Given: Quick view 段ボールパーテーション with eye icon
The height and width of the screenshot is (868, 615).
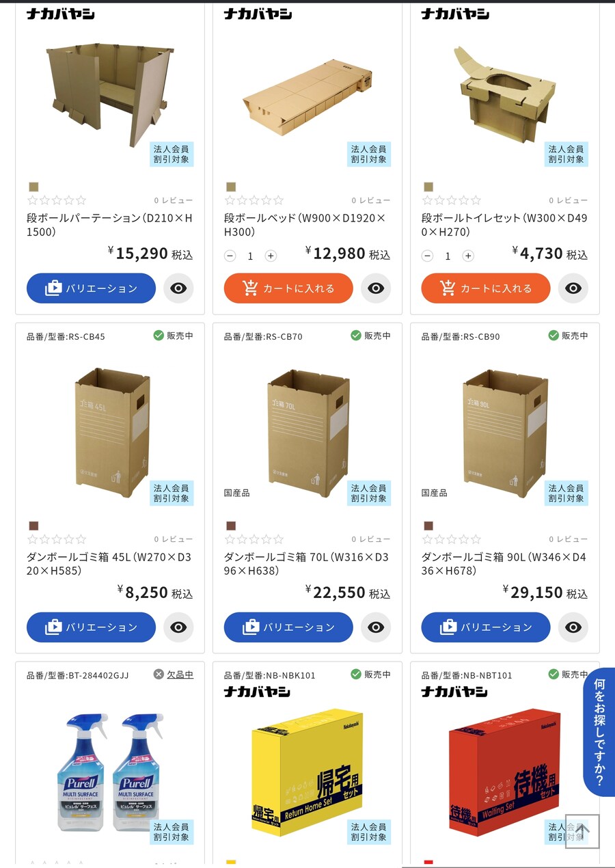Looking at the screenshot, I should (x=178, y=288).
